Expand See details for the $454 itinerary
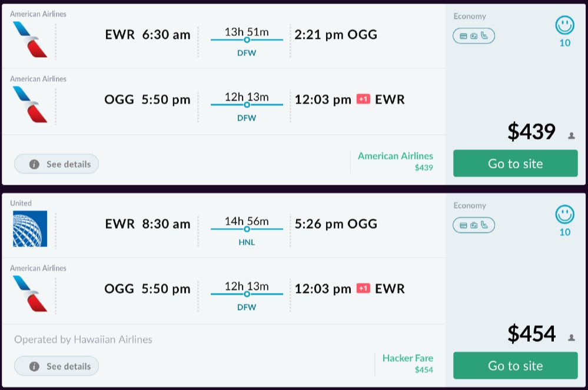The height and width of the screenshot is (390, 588). click(57, 366)
